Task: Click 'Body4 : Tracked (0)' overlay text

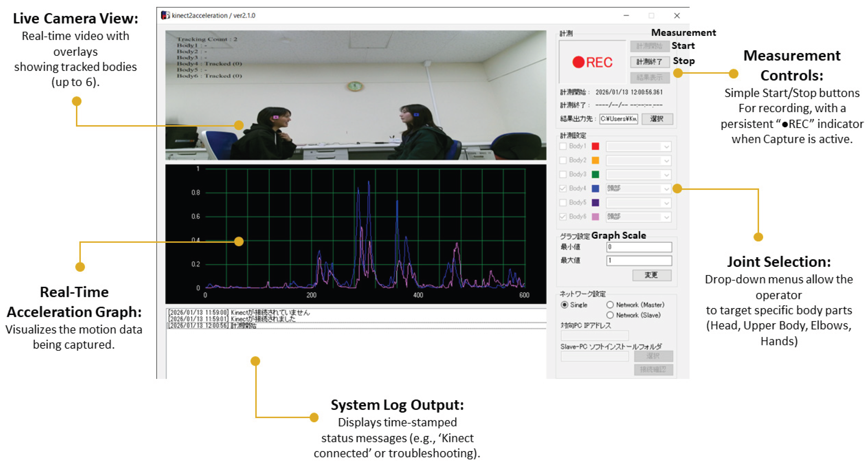Action: [209, 64]
